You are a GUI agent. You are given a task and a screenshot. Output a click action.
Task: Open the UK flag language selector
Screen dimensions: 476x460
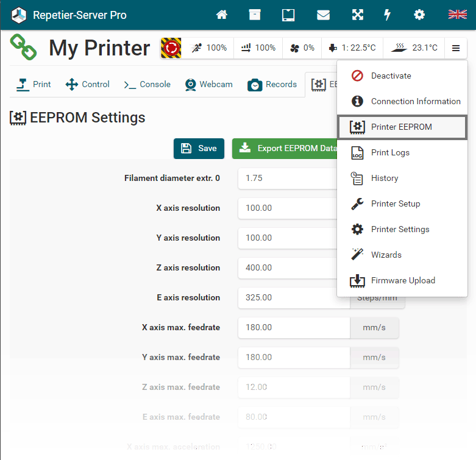point(457,15)
